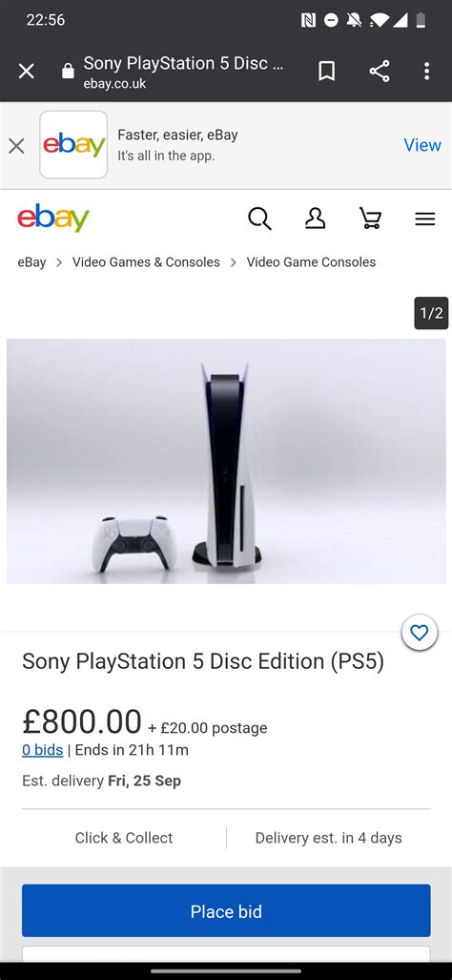The width and height of the screenshot is (452, 980).
Task: View the 0 bids link
Action: [x=43, y=750]
